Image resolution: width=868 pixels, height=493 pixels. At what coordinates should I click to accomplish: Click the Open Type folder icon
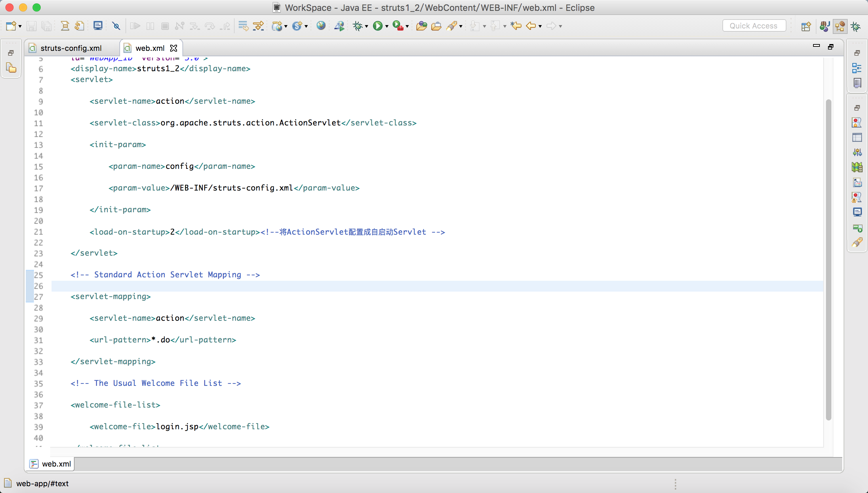(x=421, y=26)
